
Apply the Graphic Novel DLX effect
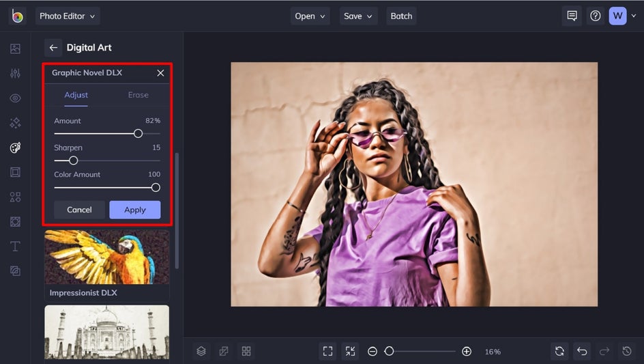point(134,210)
